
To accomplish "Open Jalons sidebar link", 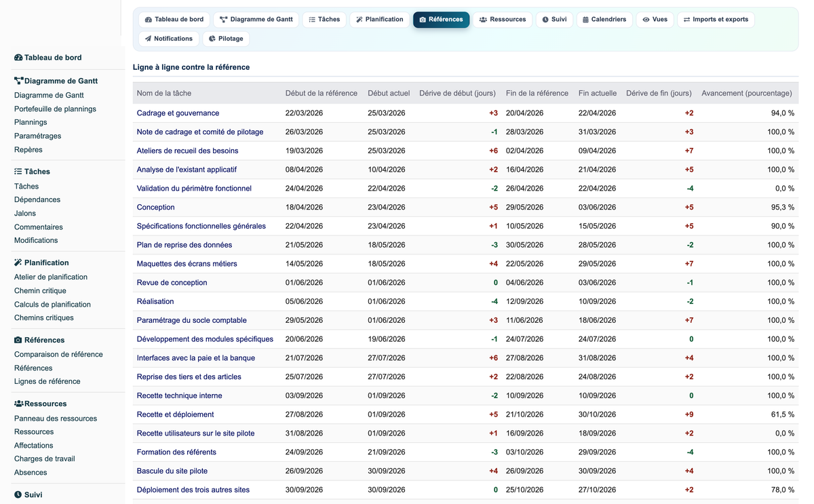I will [x=25, y=213].
